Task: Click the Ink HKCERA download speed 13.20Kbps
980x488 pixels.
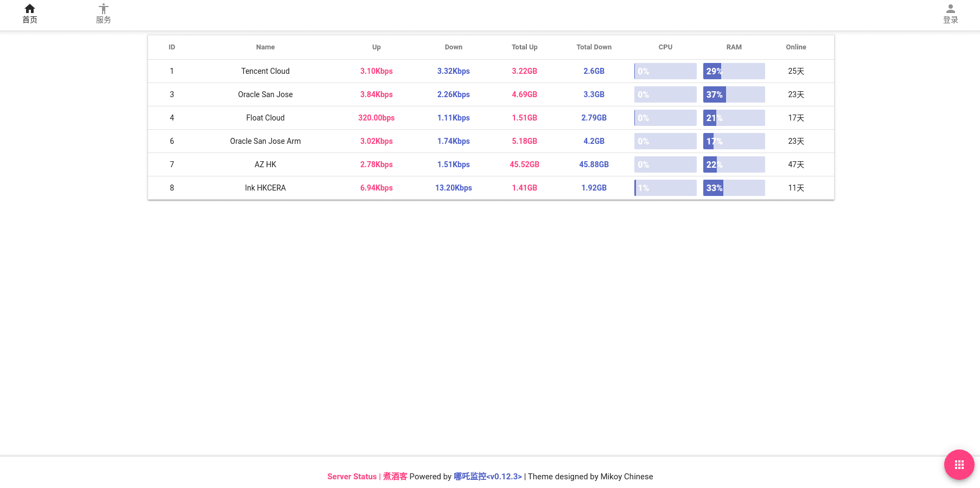Action: pos(453,188)
